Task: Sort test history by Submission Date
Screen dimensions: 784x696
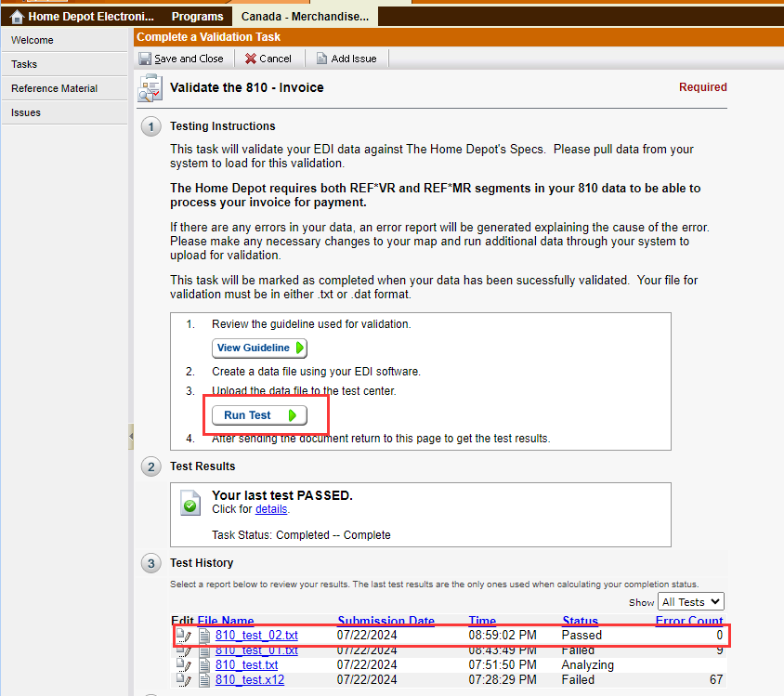Action: (386, 620)
